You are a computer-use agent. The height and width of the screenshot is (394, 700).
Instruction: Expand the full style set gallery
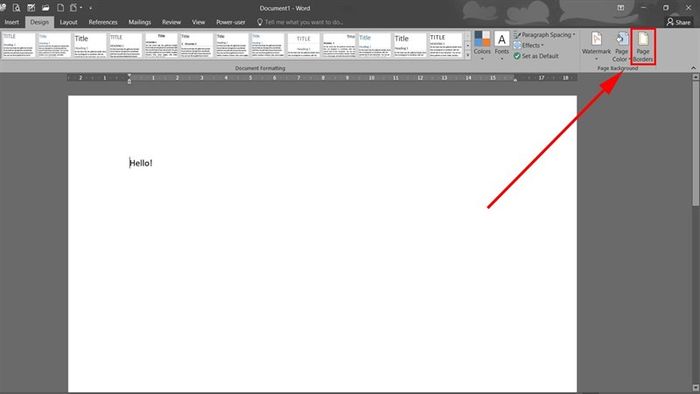pos(468,55)
